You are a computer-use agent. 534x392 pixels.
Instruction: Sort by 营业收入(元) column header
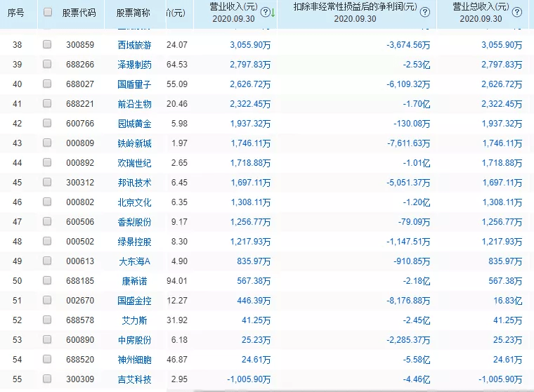(x=233, y=7)
